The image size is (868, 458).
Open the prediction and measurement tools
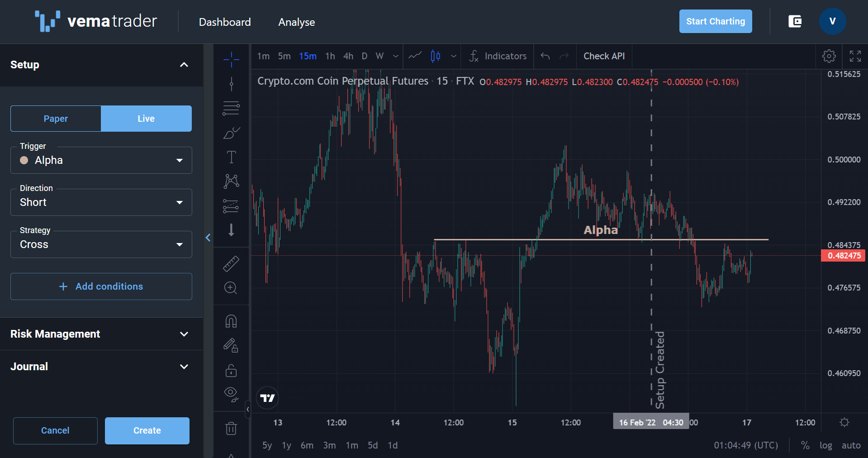(x=231, y=206)
